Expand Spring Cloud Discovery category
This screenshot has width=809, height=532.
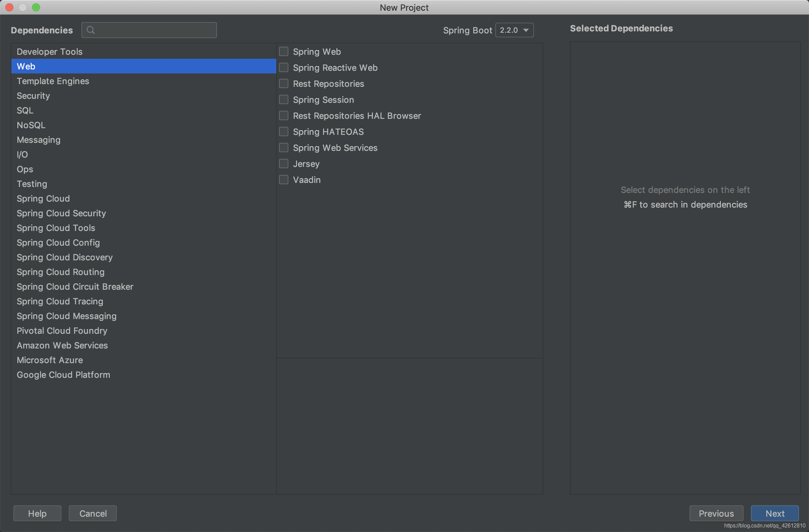click(x=65, y=257)
